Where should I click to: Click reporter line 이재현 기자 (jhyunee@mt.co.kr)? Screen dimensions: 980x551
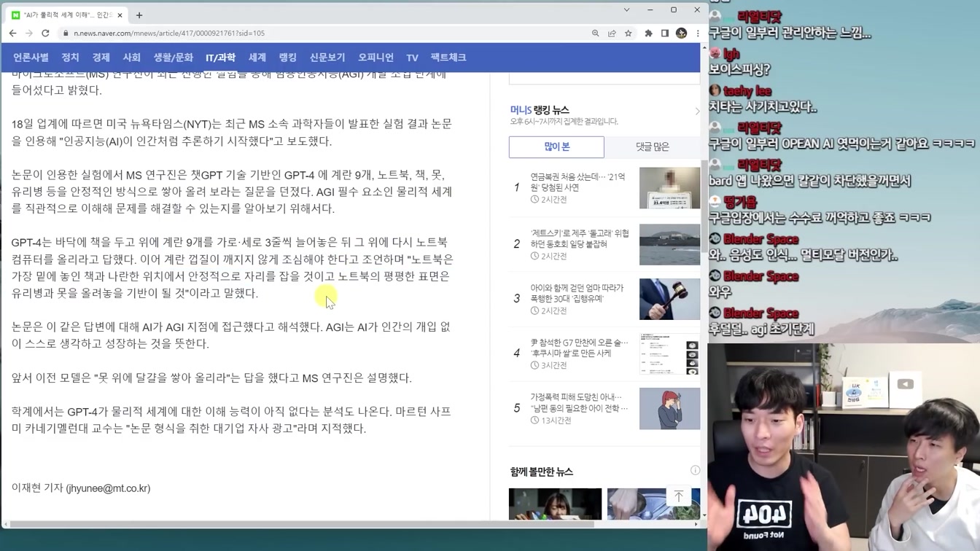[x=81, y=488]
